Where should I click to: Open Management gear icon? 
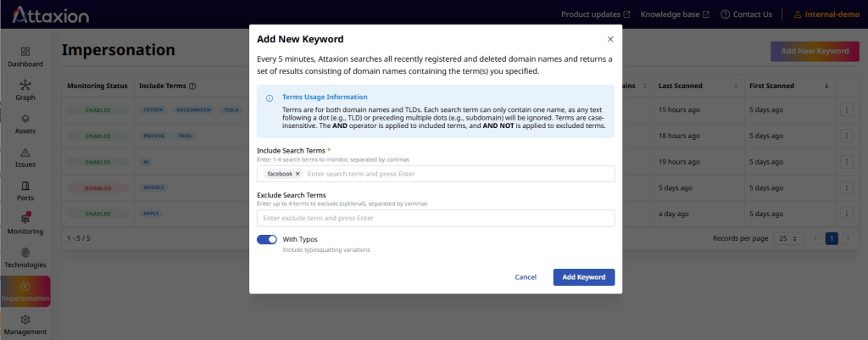25,320
